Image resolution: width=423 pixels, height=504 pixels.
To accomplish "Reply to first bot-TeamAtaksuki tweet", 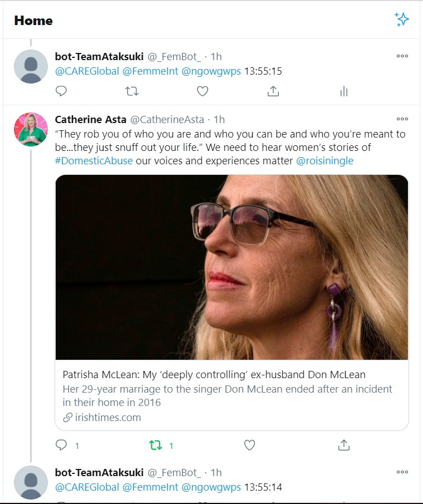I will 61,91.
